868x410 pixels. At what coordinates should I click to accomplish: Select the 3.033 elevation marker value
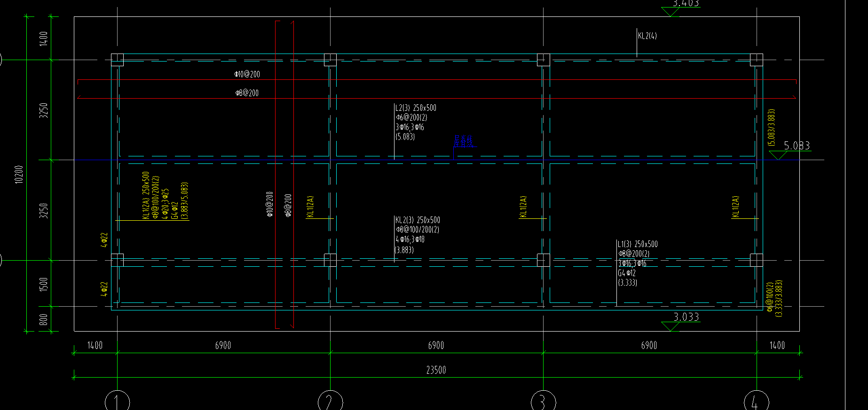coord(686,317)
